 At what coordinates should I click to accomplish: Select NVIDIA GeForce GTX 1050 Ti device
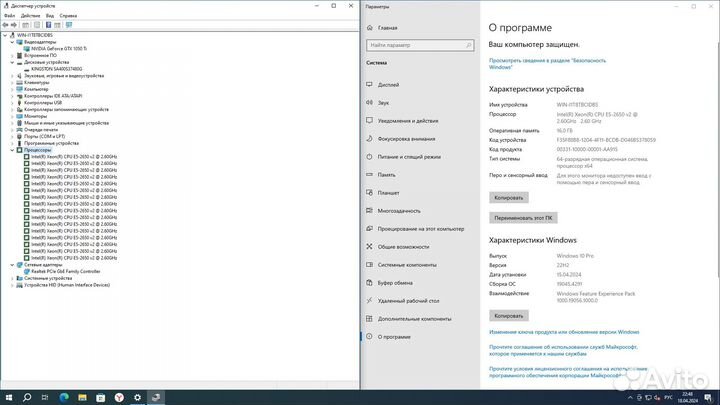(x=60, y=48)
